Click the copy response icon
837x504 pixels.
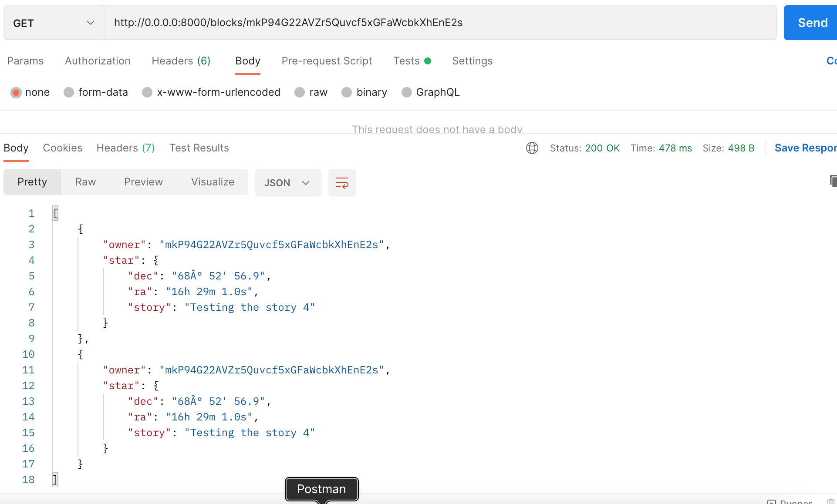(833, 181)
